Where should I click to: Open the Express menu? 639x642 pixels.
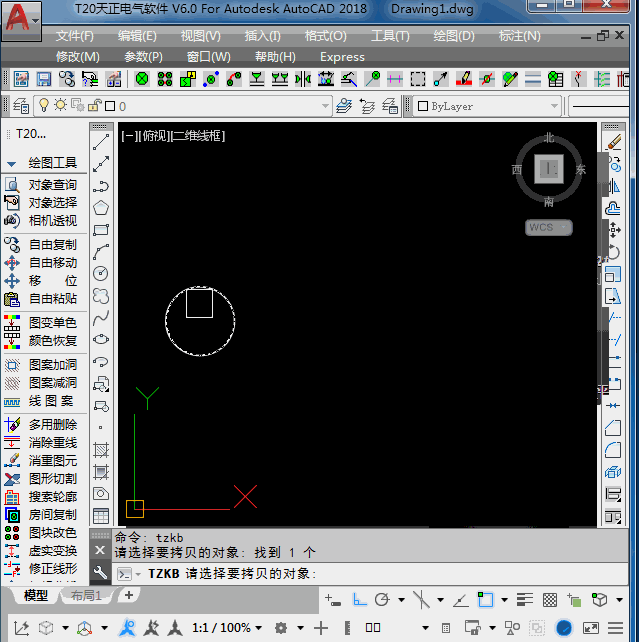pos(342,57)
